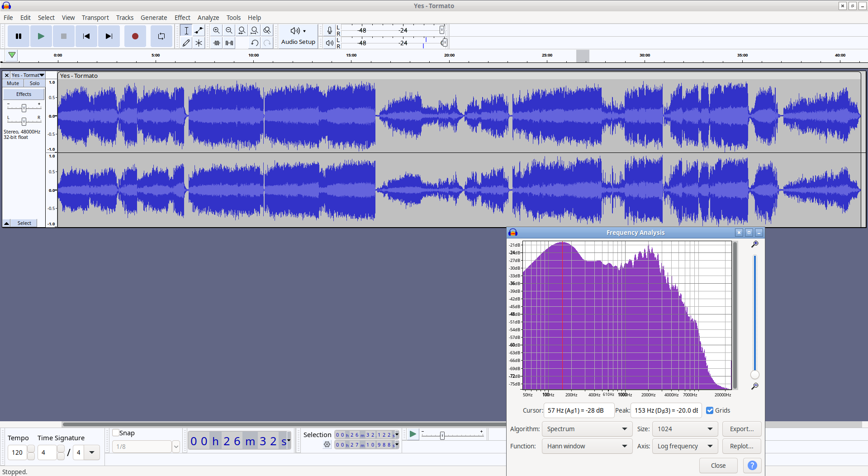The width and height of the screenshot is (868, 476).
Task: Open the Yes - Tormato track dropdown menu
Action: pyautogui.click(x=28, y=76)
